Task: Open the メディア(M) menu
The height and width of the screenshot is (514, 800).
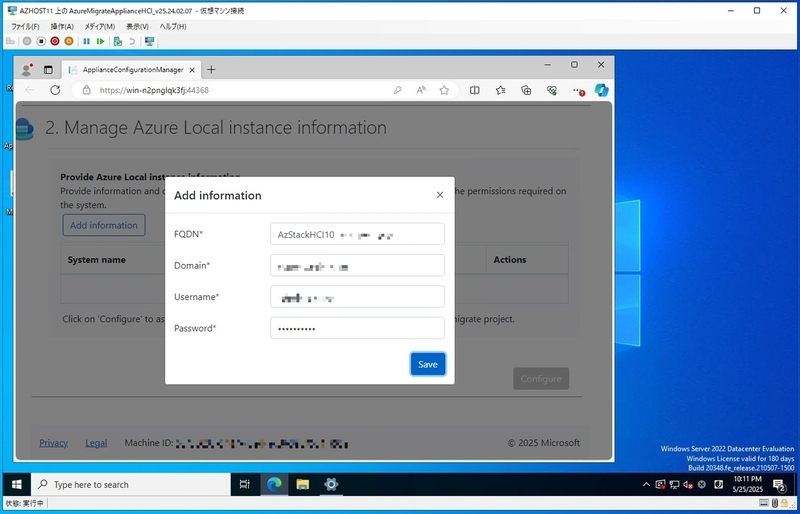Action: [x=99, y=27]
